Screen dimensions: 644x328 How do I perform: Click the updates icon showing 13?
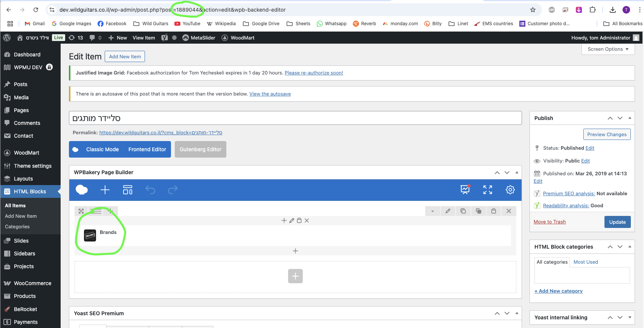(76, 38)
